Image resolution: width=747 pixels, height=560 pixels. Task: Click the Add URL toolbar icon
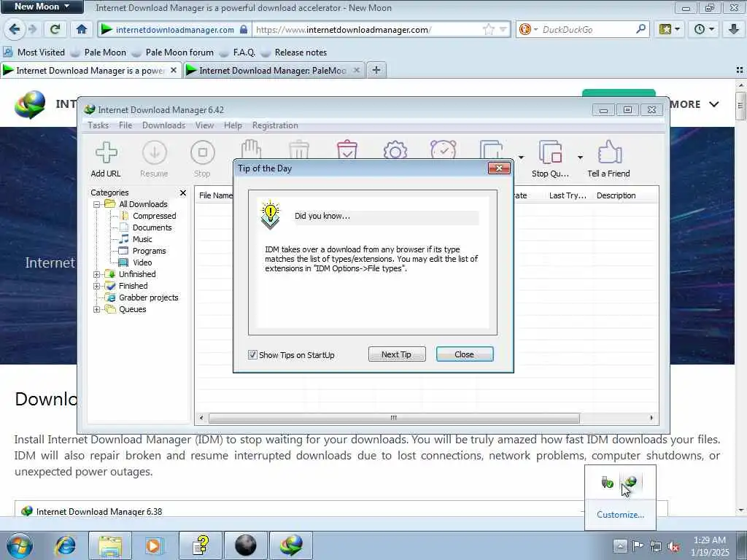click(106, 153)
